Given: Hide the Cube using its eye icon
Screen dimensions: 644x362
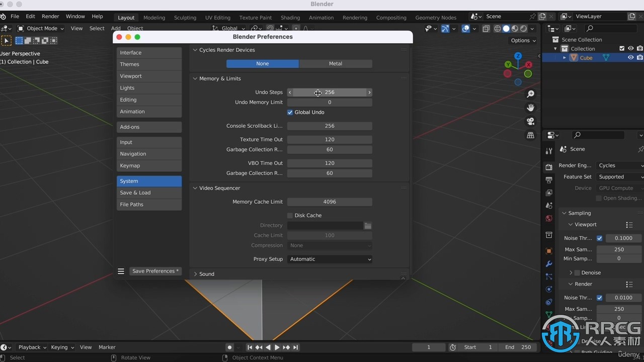Looking at the screenshot, I should [630, 58].
